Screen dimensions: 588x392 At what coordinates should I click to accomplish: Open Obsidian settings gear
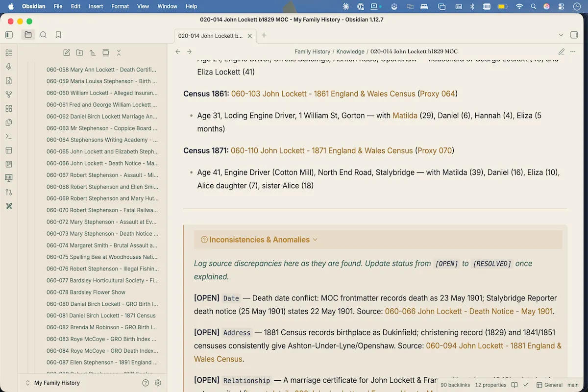[158, 383]
